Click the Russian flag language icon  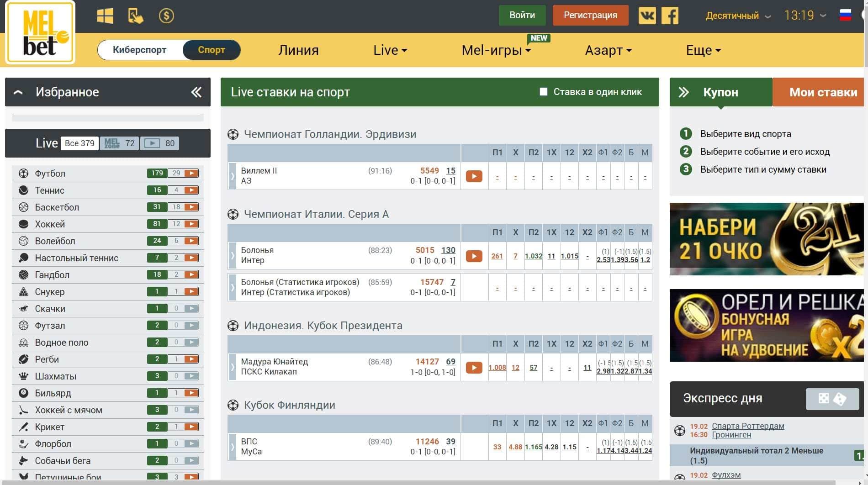click(x=846, y=15)
